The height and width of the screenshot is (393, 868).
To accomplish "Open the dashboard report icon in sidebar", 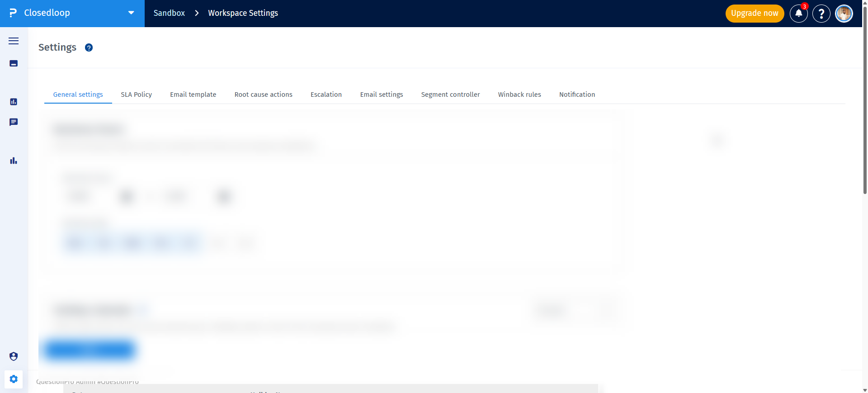I will click(14, 102).
